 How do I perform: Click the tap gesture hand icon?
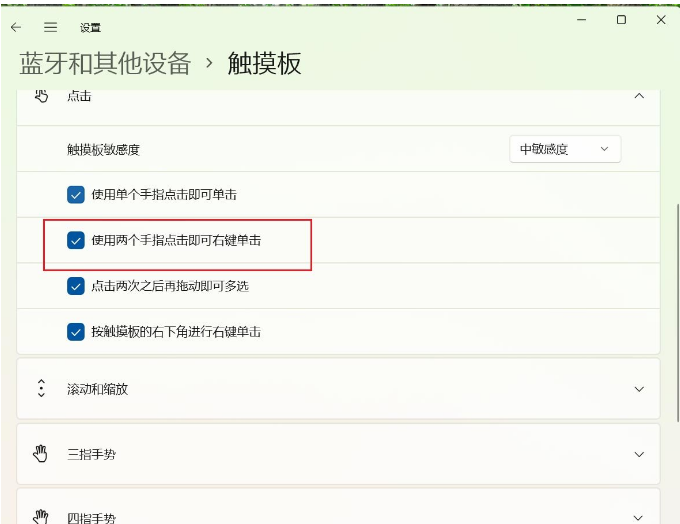[x=41, y=96]
